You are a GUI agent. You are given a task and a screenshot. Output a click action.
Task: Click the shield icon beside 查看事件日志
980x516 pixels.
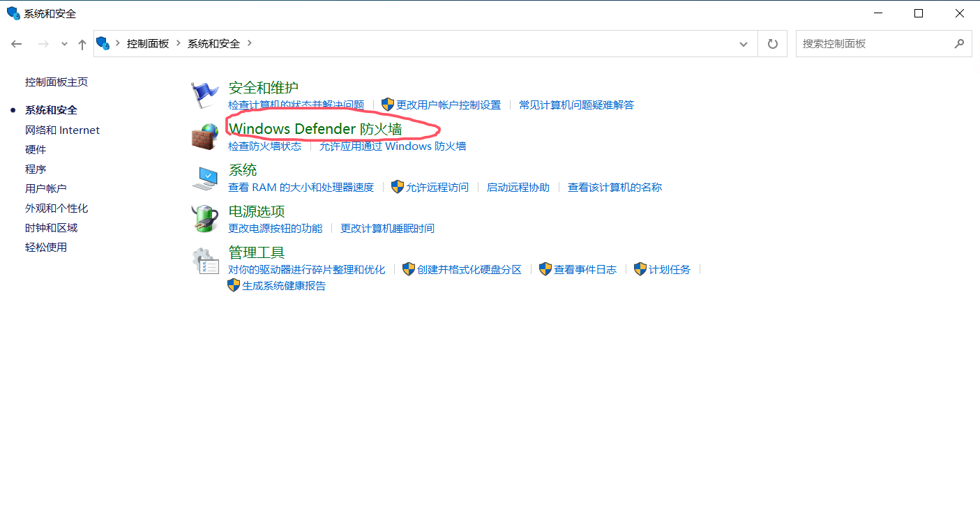click(x=545, y=269)
